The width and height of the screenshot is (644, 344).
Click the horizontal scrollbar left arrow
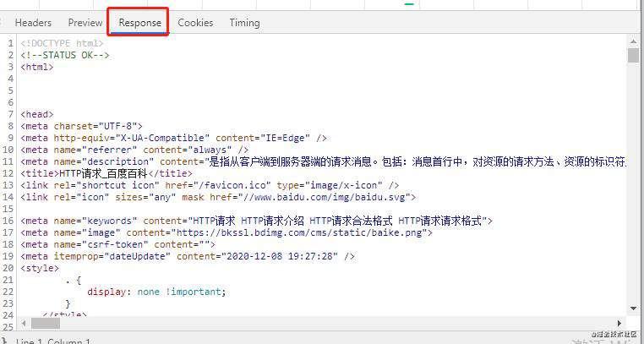click(x=24, y=324)
